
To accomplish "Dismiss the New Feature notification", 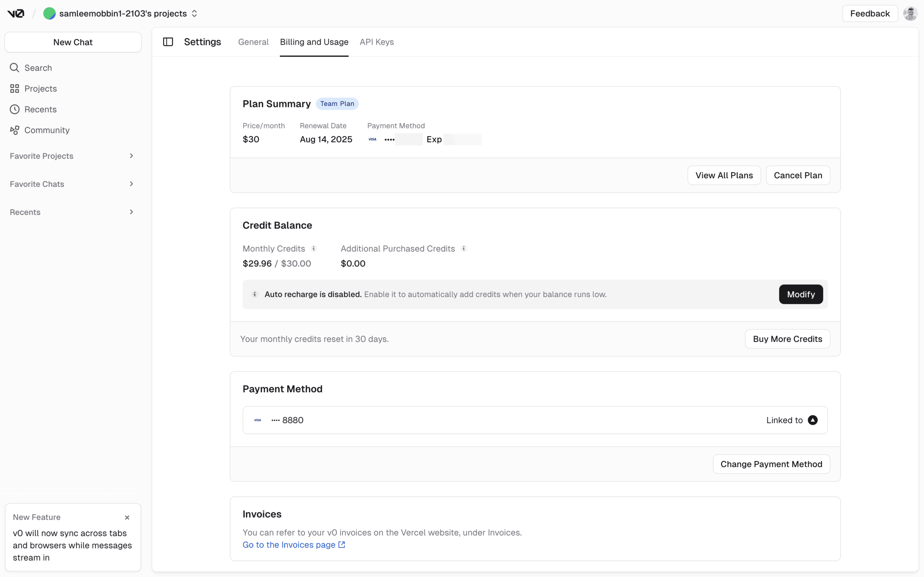I will pos(127,517).
